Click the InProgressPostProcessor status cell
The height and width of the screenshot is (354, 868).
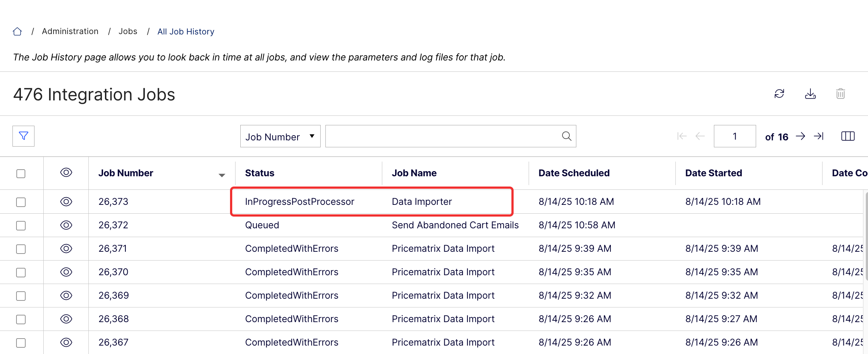(x=299, y=202)
